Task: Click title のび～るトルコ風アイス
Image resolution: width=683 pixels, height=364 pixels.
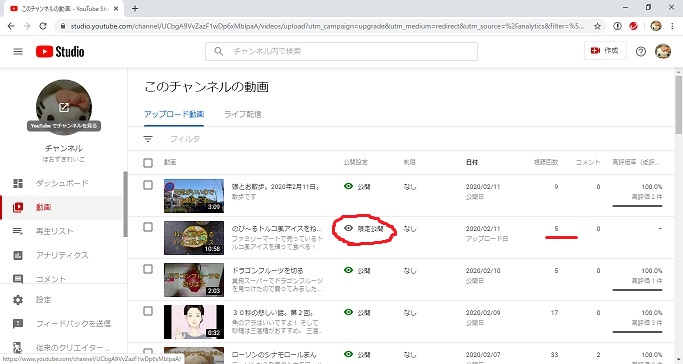Action: (x=277, y=229)
